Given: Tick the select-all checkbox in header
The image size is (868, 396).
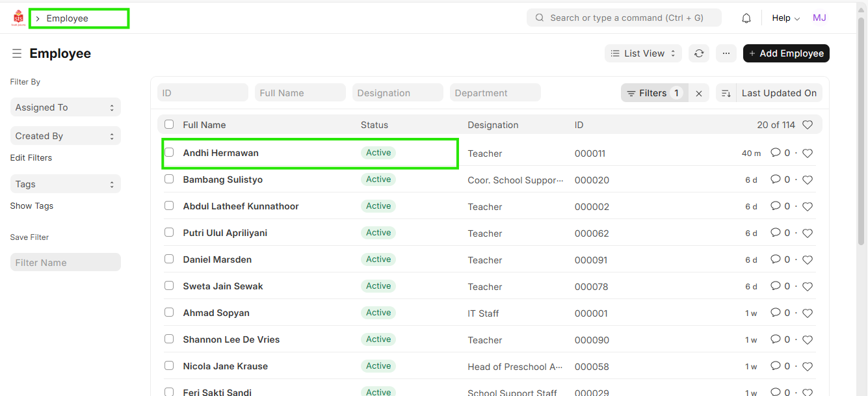Looking at the screenshot, I should click(169, 124).
